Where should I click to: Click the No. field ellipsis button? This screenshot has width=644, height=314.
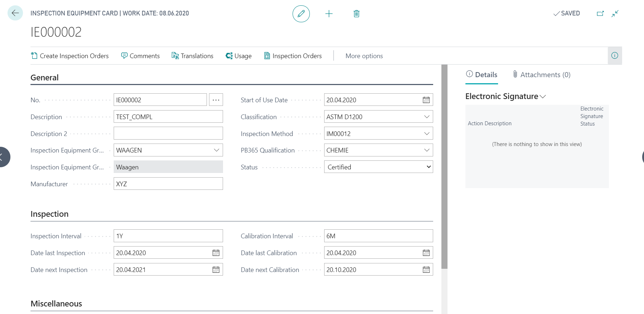pyautogui.click(x=216, y=100)
